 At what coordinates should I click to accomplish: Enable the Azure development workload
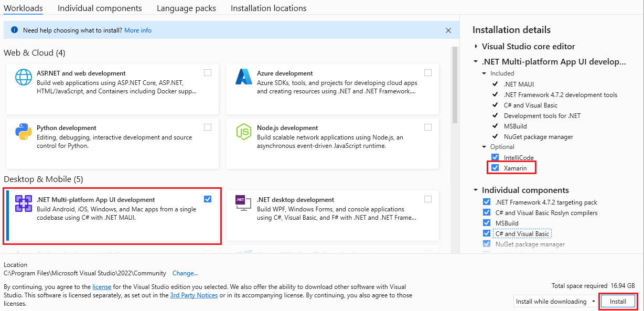tap(427, 72)
